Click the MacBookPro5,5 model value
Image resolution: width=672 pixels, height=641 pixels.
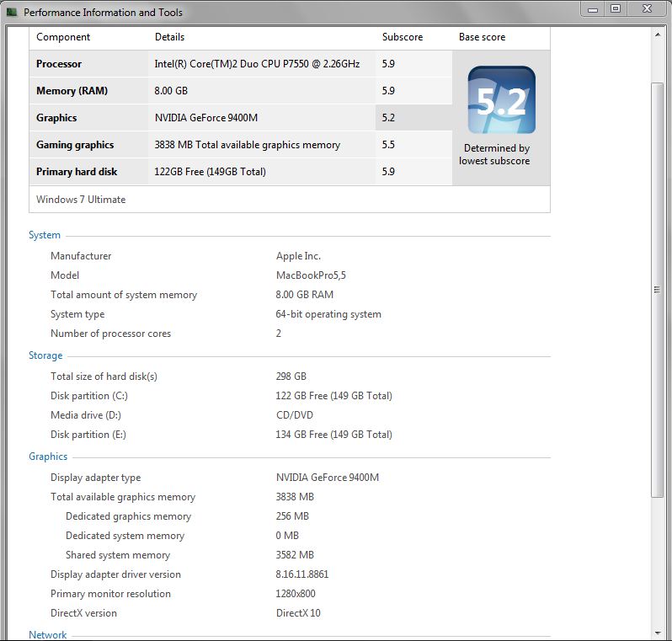pyautogui.click(x=311, y=275)
